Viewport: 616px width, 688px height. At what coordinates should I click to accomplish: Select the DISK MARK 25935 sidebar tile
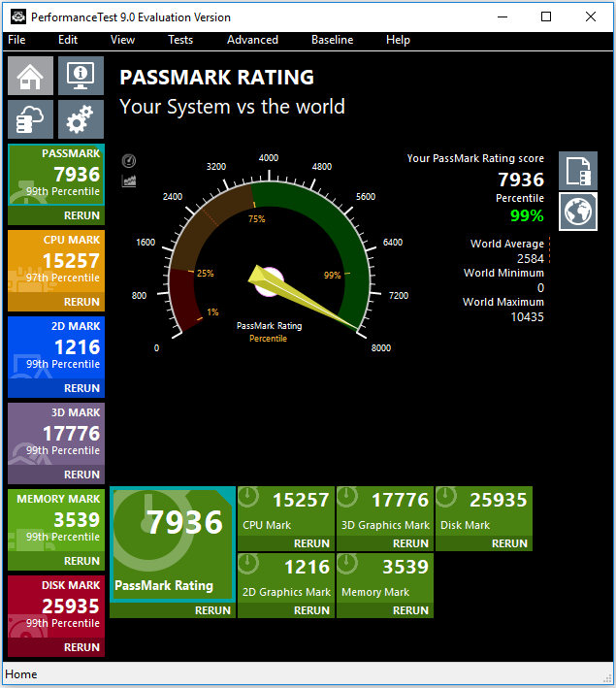(x=56, y=606)
